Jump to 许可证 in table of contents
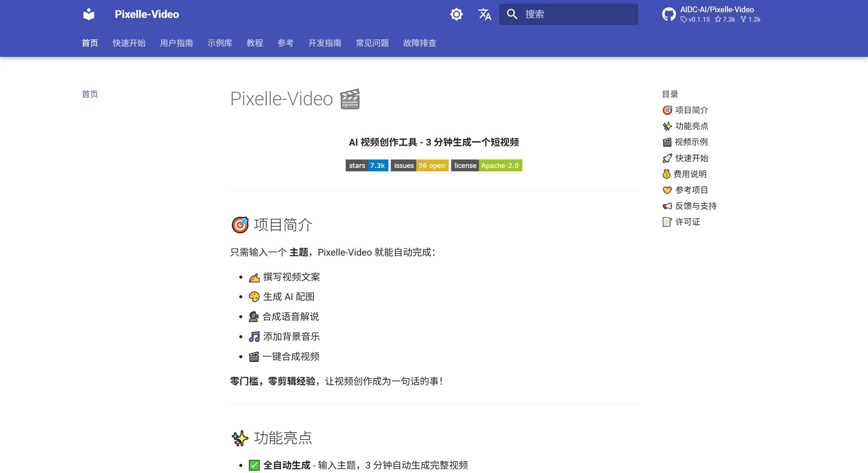 click(x=681, y=222)
